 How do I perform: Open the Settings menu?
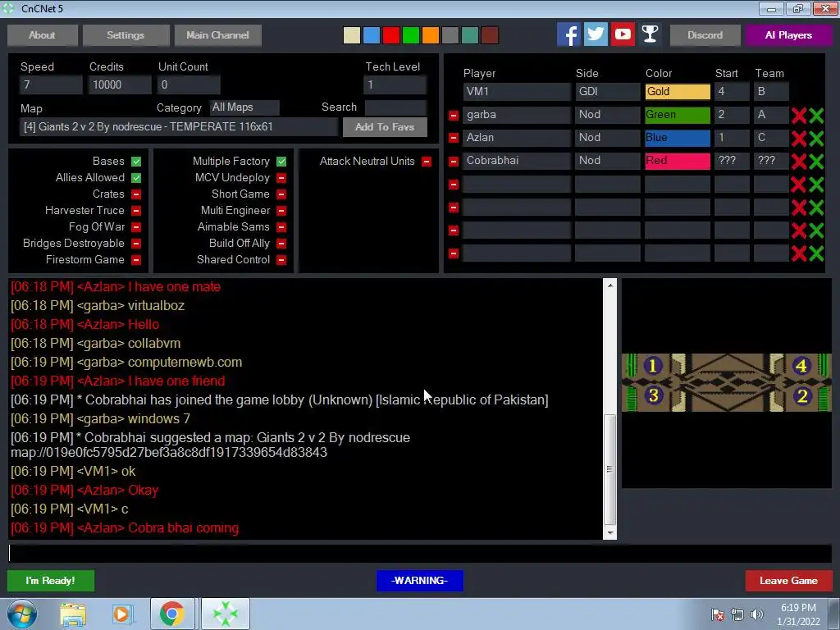coord(126,35)
